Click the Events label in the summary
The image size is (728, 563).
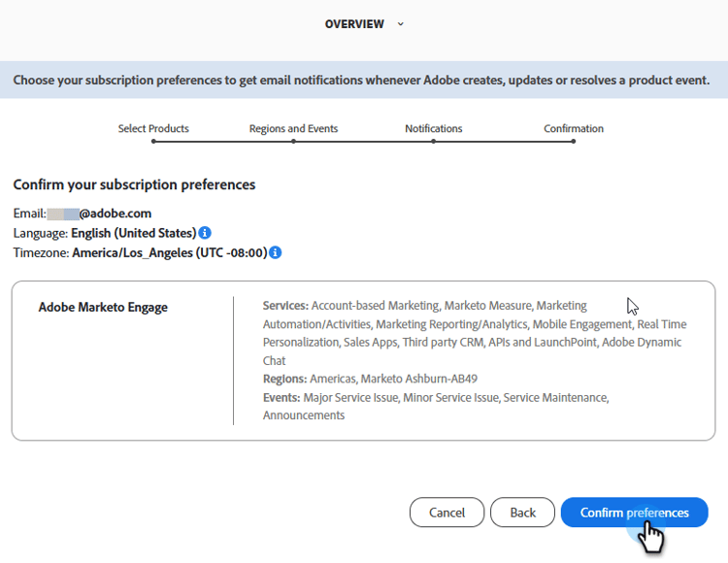(281, 397)
